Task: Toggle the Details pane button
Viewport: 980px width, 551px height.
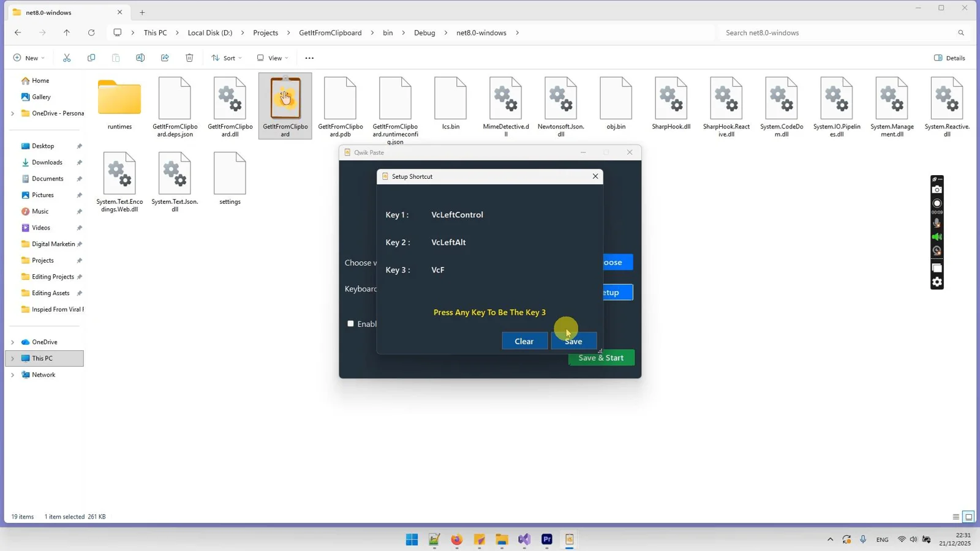Action: pos(949,58)
